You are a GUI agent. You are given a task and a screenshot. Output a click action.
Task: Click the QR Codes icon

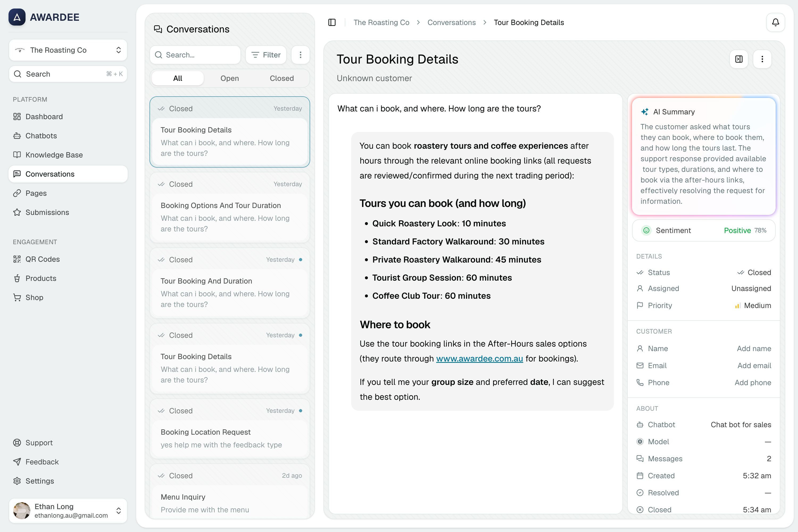click(x=17, y=259)
